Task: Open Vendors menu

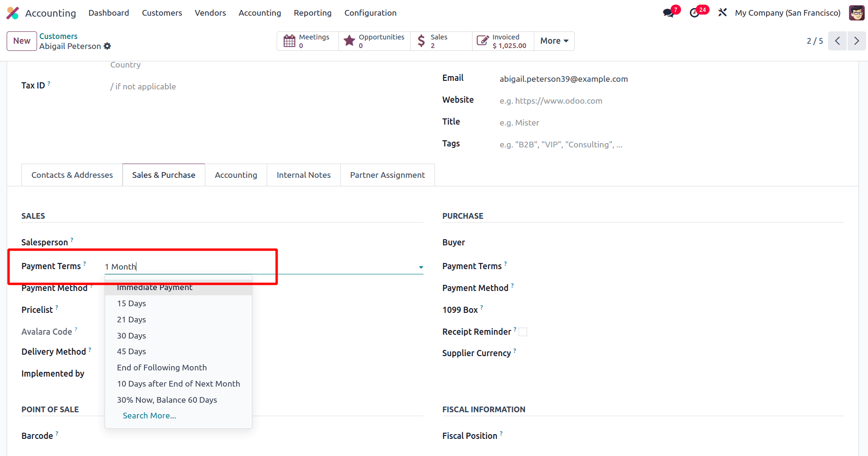Action: tap(210, 13)
